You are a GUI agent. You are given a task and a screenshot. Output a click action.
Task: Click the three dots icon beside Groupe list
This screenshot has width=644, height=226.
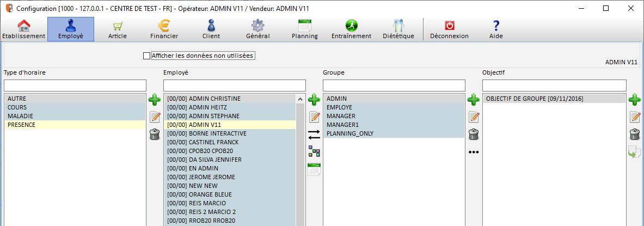coord(474,152)
